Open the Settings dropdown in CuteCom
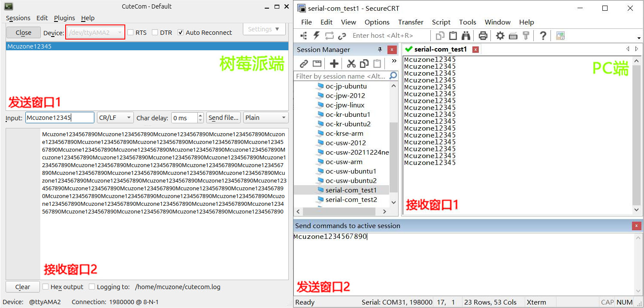Screen dimensions: 644x308 264,29
